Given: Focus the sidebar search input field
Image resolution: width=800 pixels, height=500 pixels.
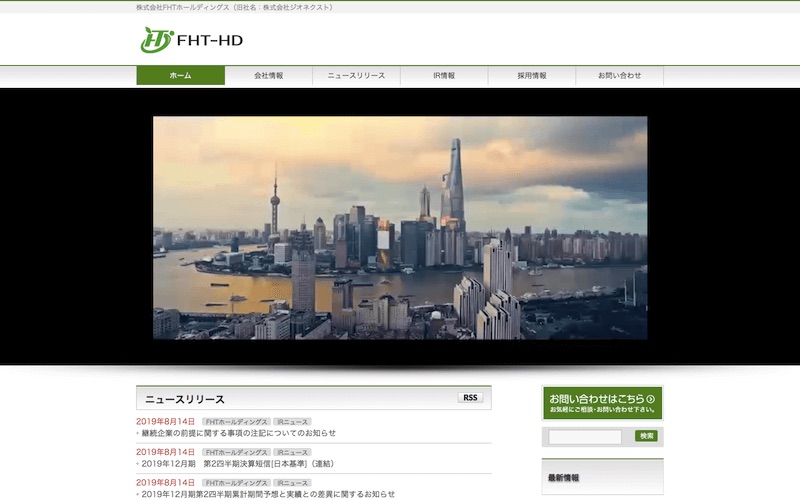Looking at the screenshot, I should (x=585, y=436).
